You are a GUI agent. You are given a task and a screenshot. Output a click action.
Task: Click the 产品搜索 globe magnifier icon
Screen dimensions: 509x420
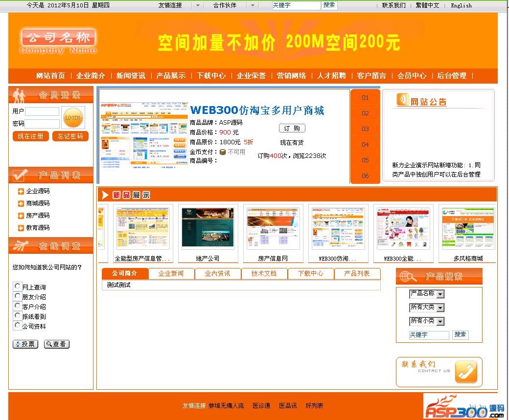coord(408,276)
